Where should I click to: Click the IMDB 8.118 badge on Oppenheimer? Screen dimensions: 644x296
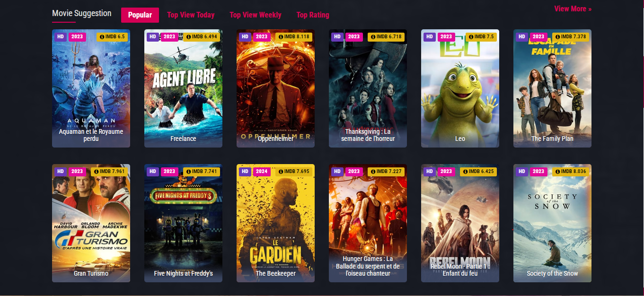pyautogui.click(x=294, y=37)
